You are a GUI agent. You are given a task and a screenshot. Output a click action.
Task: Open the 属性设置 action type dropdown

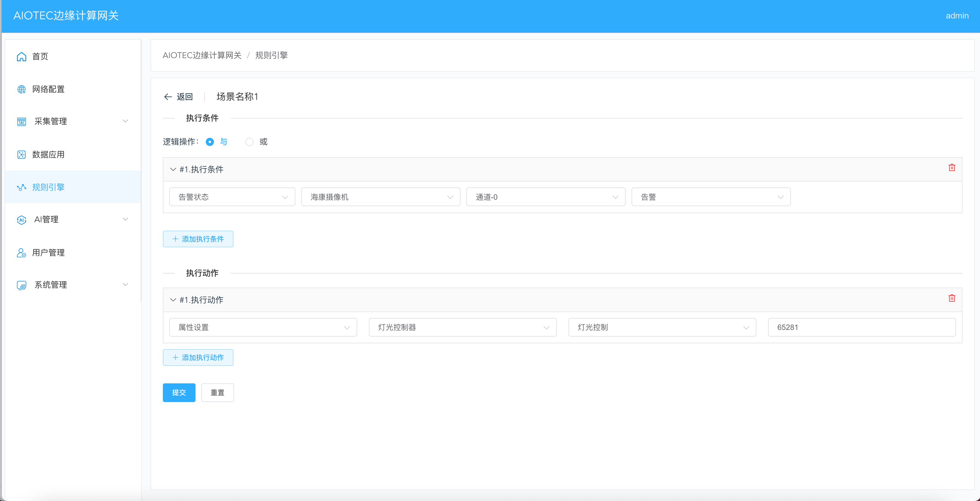263,327
